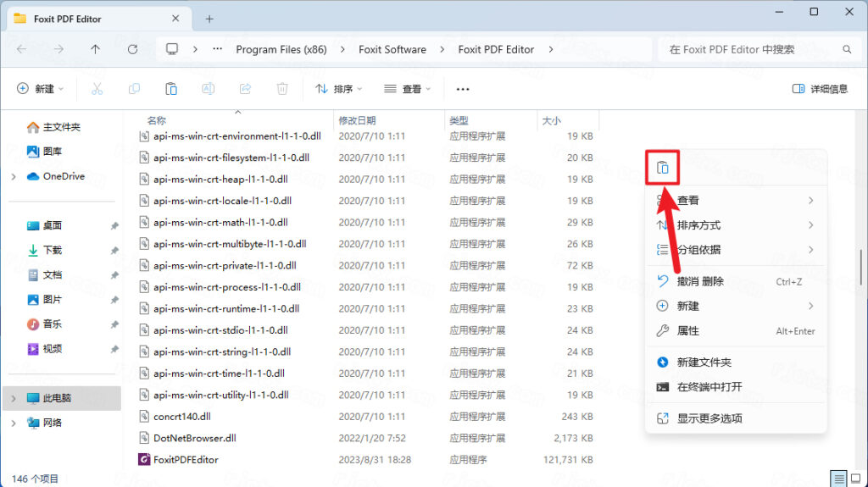Open 音乐 music in sidebar
This screenshot has width=868, height=487.
coord(44,324)
